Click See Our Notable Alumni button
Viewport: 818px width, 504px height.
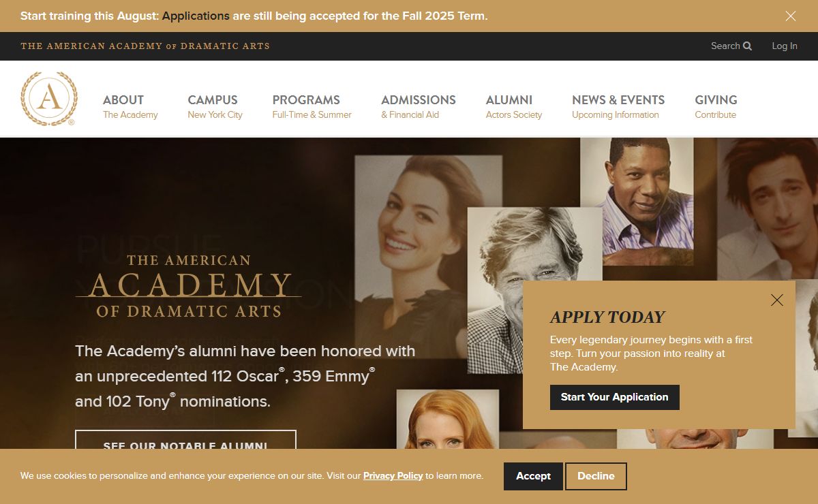click(x=185, y=440)
